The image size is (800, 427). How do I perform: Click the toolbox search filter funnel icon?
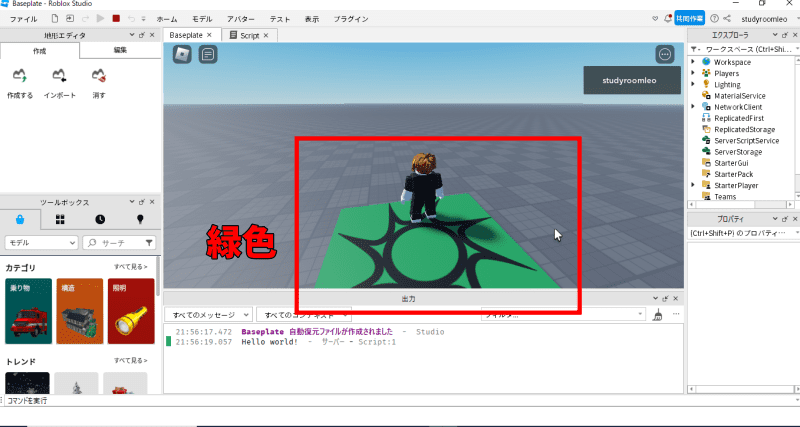click(149, 243)
